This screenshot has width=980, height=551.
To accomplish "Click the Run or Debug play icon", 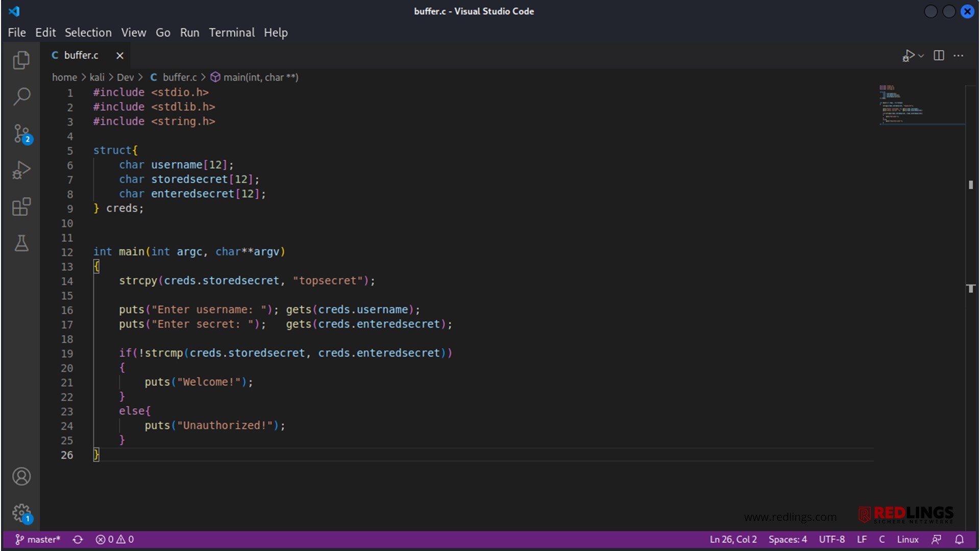I will (x=909, y=55).
